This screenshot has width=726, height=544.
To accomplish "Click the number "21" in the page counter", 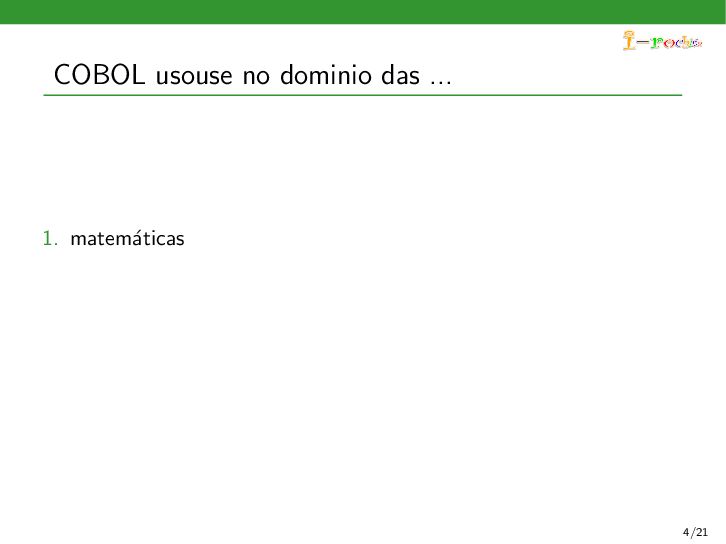I will click(702, 532).
